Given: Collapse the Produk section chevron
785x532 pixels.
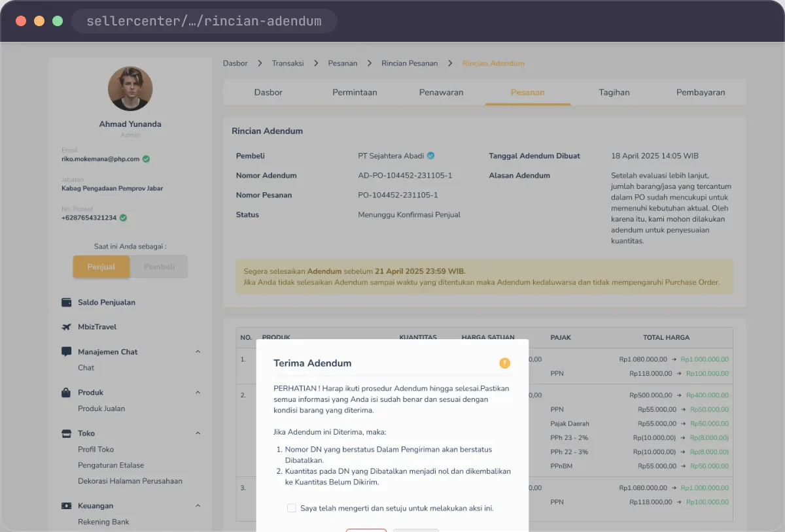Looking at the screenshot, I should click(198, 392).
